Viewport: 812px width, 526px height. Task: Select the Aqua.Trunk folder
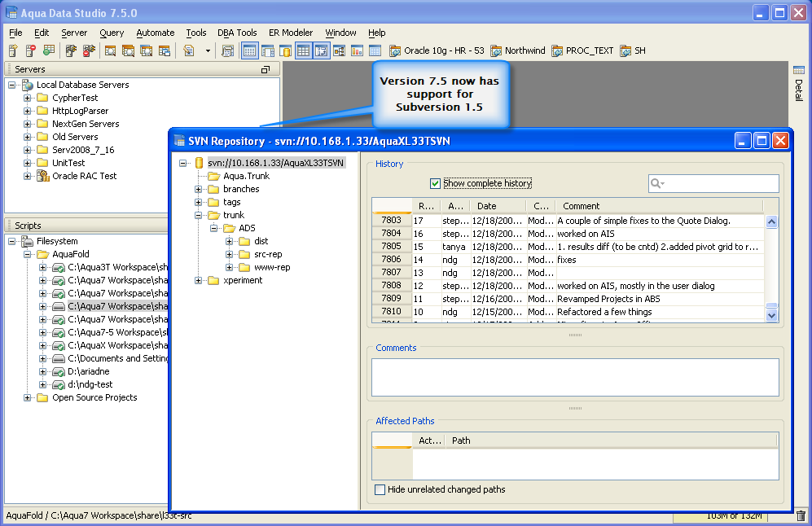247,176
